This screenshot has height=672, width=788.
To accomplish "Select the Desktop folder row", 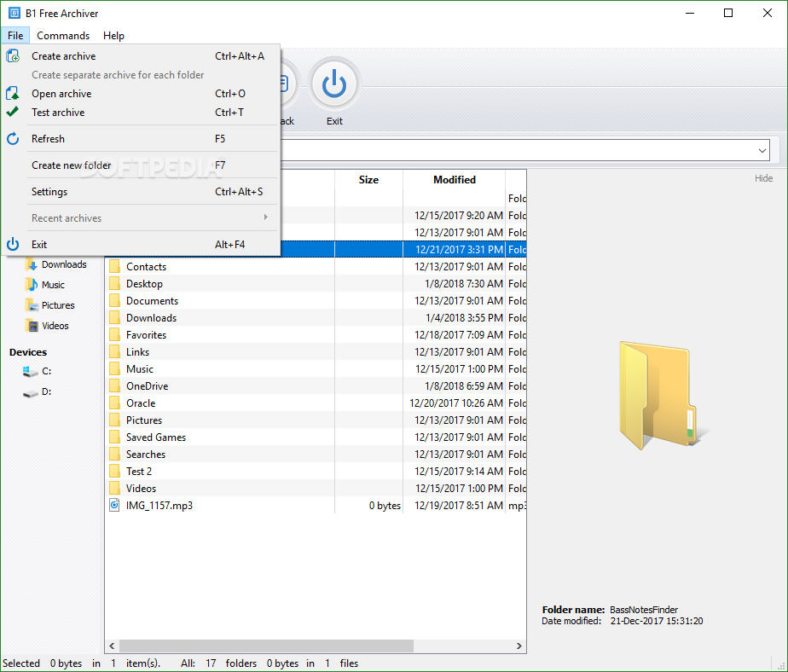I will click(316, 283).
